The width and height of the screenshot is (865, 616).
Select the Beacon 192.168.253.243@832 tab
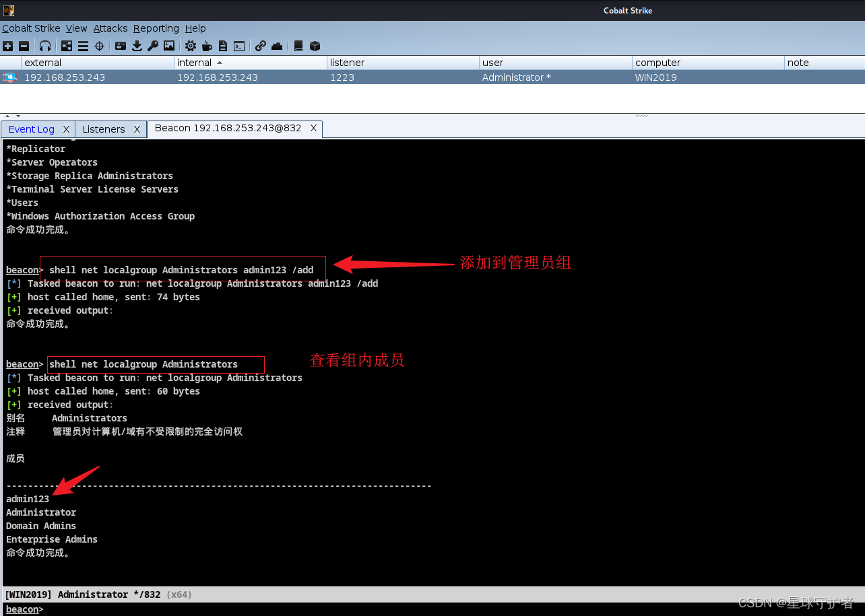point(228,128)
